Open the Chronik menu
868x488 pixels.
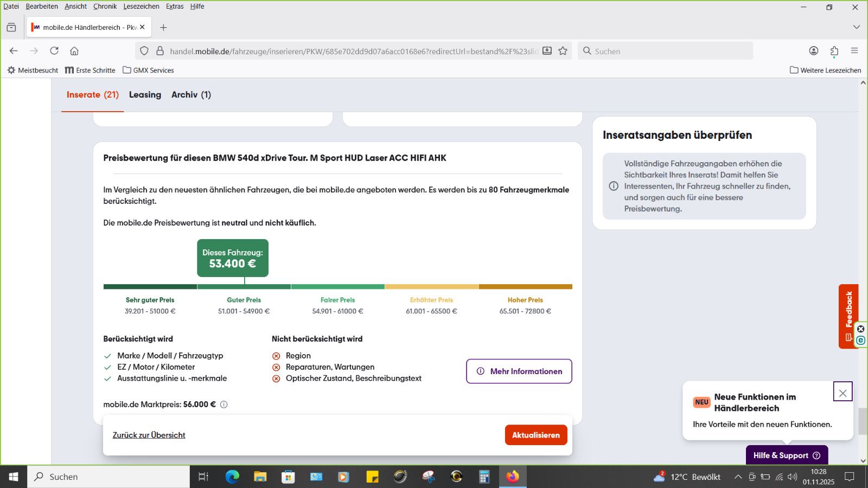[105, 7]
